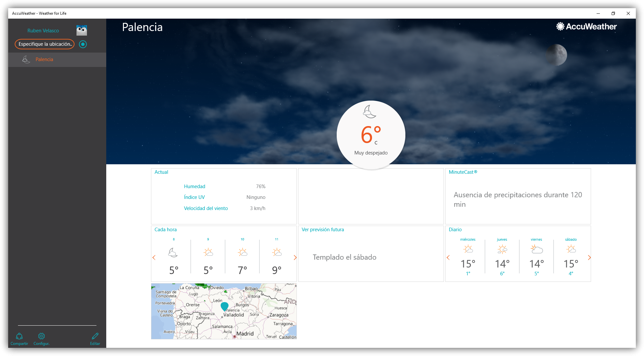
Task: Click the Compartir share icon
Action: point(19,336)
